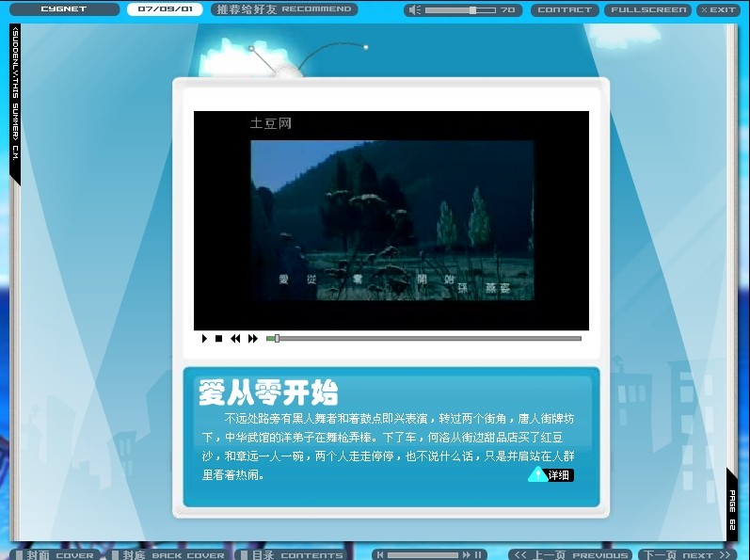750x560 pixels.
Task: Go to PREVIOUS page
Action: tap(570, 554)
